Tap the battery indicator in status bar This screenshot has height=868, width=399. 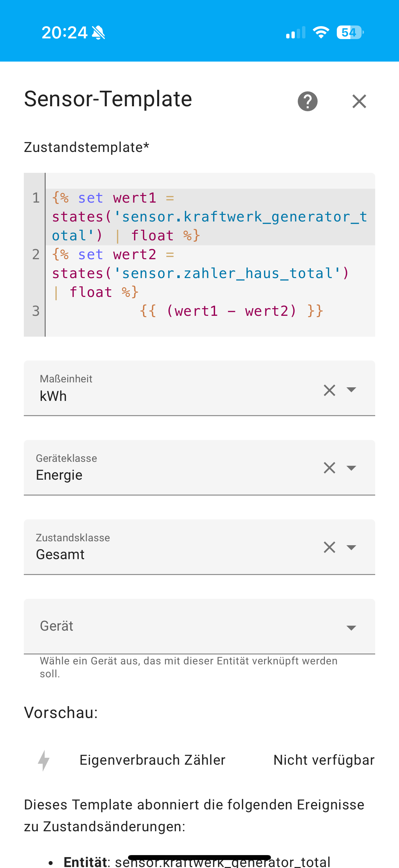click(349, 33)
